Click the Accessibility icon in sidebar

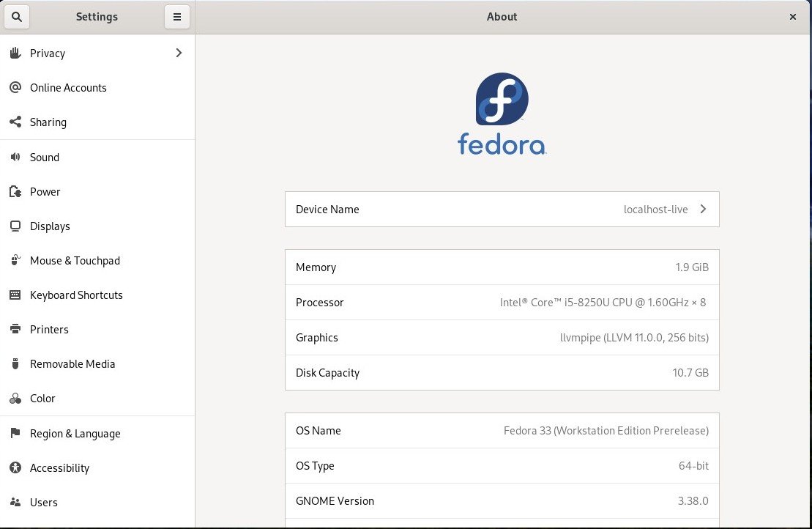pos(15,467)
